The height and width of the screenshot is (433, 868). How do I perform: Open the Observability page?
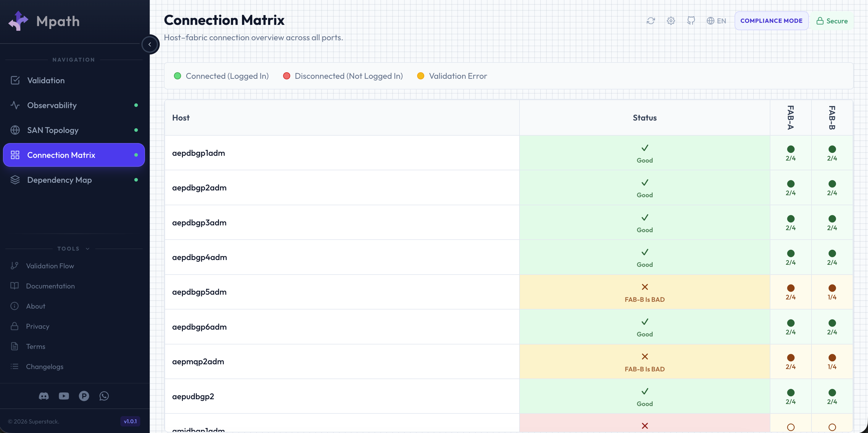pos(74,105)
